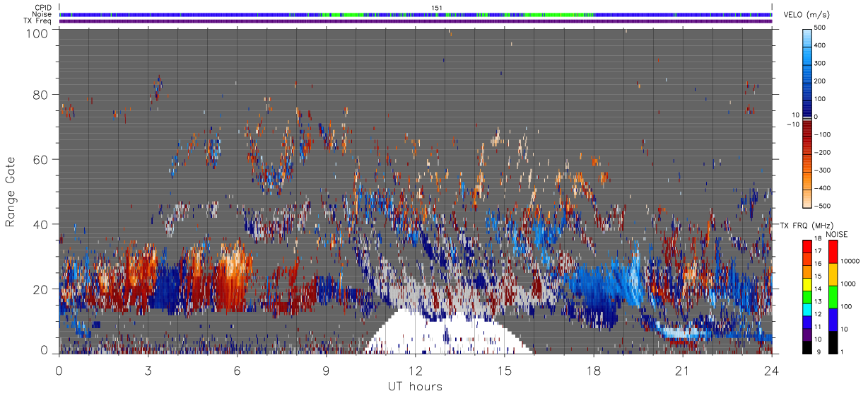This screenshot has width=868, height=401.
Task: Pick the yellow segment of TX FRQ color bar
Action: point(807,284)
